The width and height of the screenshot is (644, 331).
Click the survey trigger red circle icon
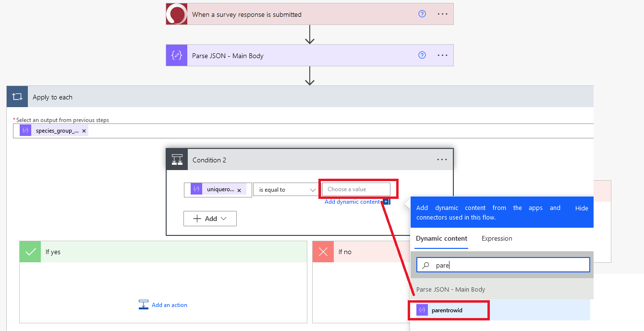[177, 14]
